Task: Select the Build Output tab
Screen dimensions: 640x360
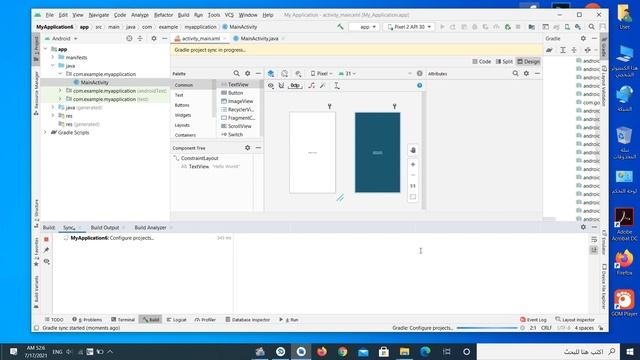Action: pyautogui.click(x=105, y=227)
